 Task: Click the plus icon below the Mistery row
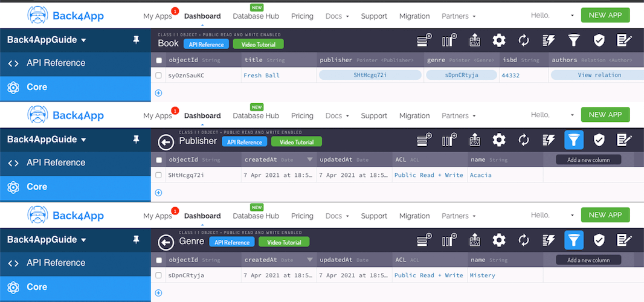click(x=159, y=293)
